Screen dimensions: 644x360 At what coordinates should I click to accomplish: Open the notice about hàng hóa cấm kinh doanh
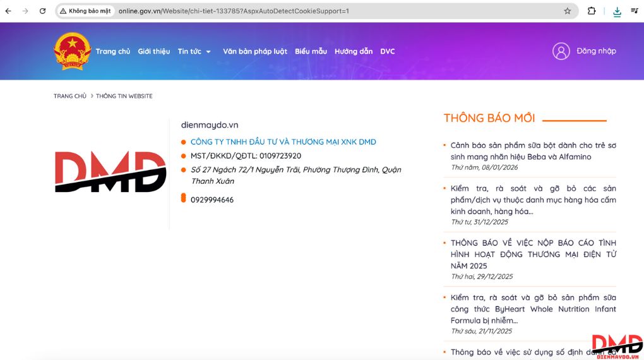point(533,200)
